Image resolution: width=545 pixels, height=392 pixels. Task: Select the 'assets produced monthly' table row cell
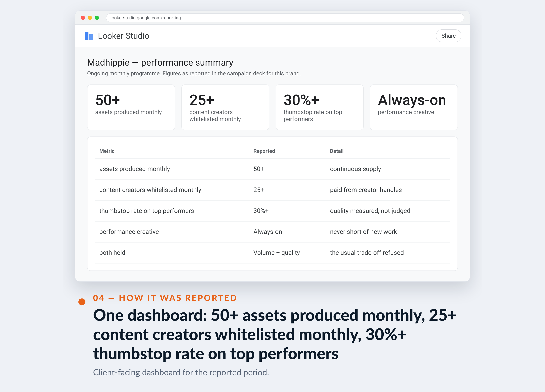coord(134,169)
